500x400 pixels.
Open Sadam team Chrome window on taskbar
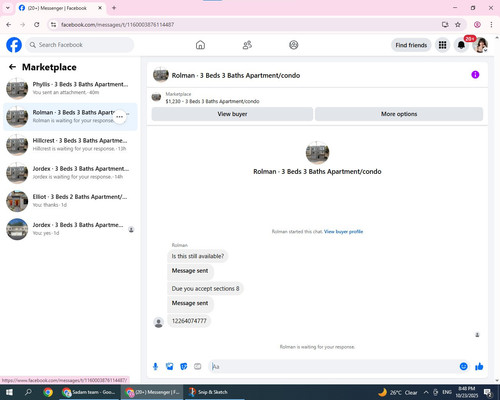[x=89, y=392]
